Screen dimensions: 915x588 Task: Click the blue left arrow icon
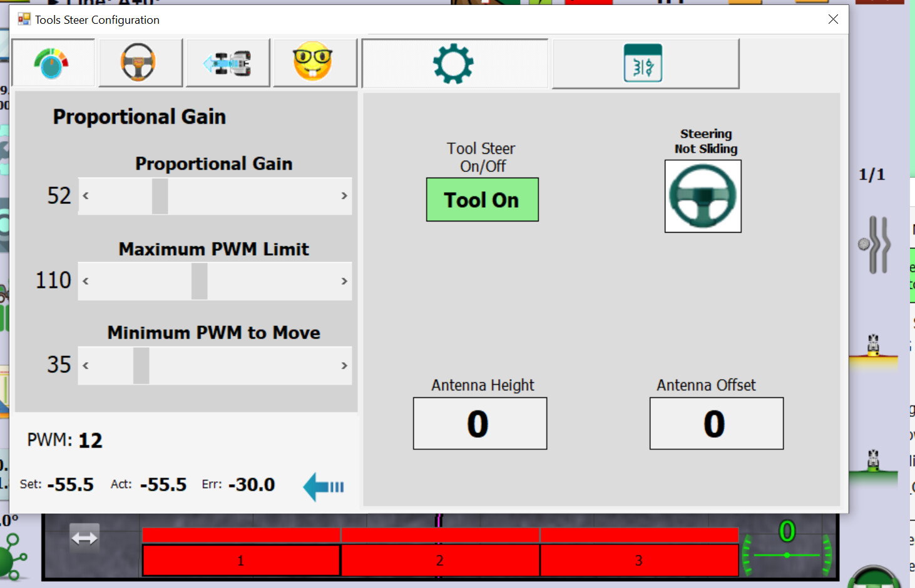323,487
